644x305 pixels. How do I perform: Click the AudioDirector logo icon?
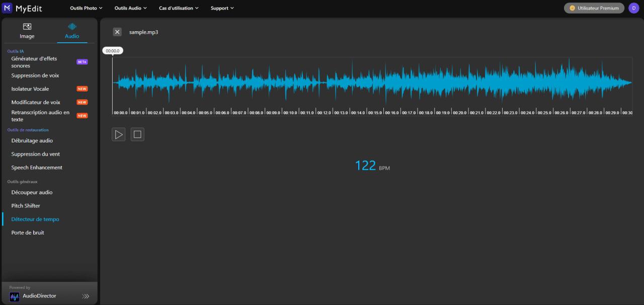point(15,297)
